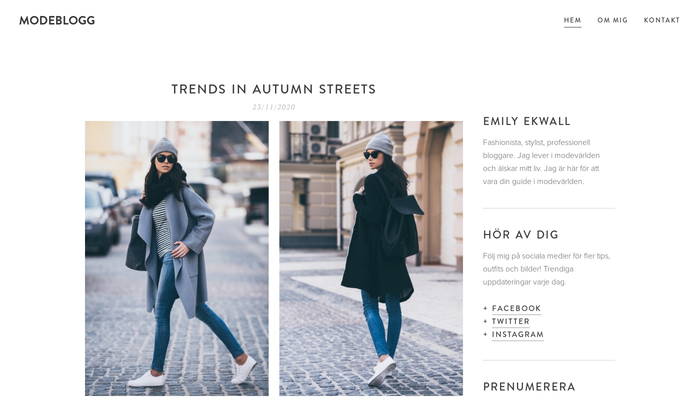
Task: Open the HEM navigation item
Action: 572,20
